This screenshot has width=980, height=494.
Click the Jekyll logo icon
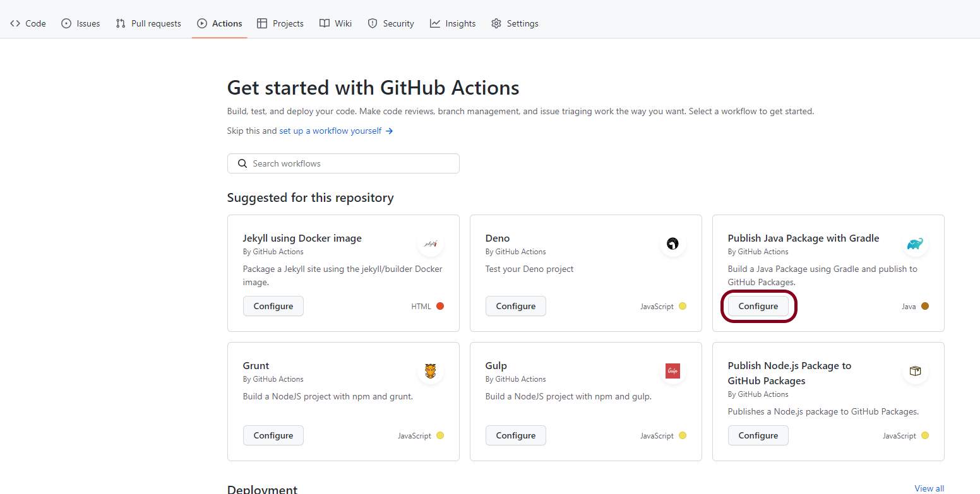(x=431, y=244)
